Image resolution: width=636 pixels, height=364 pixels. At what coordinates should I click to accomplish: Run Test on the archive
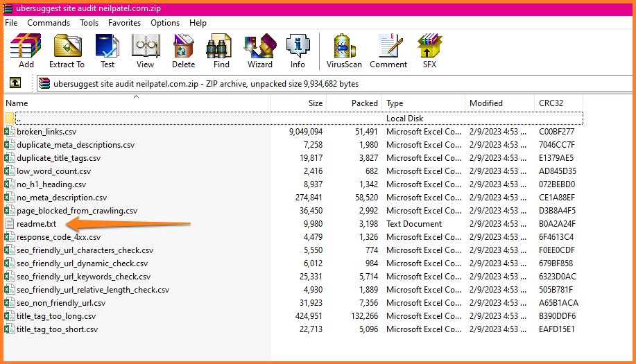pyautogui.click(x=108, y=51)
